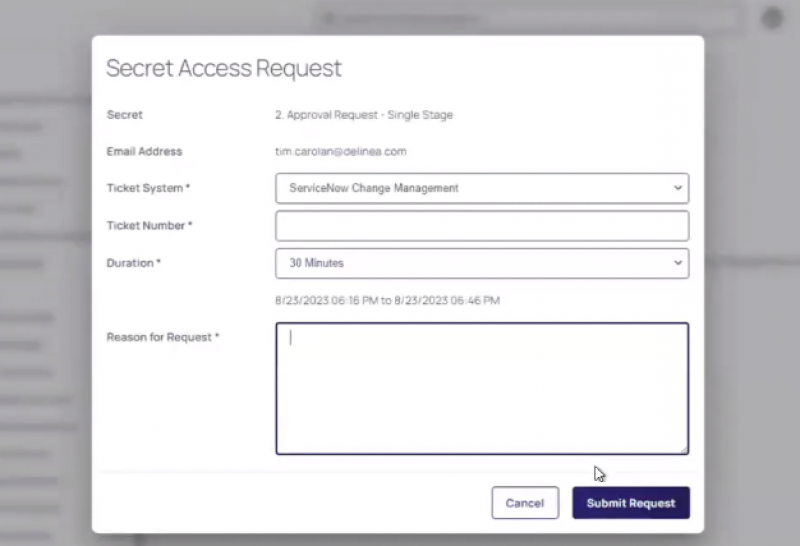Click the chevron arrow of Duration select
This screenshot has width=800, height=546.
point(677,263)
